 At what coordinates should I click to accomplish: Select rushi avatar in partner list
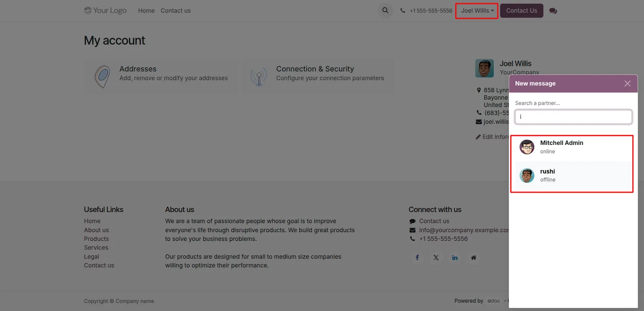point(527,175)
